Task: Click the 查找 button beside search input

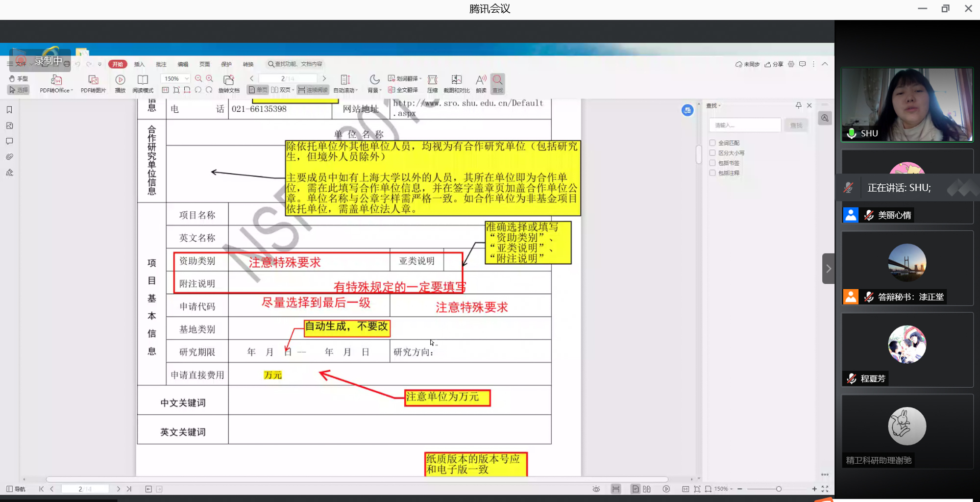Action: [x=796, y=125]
